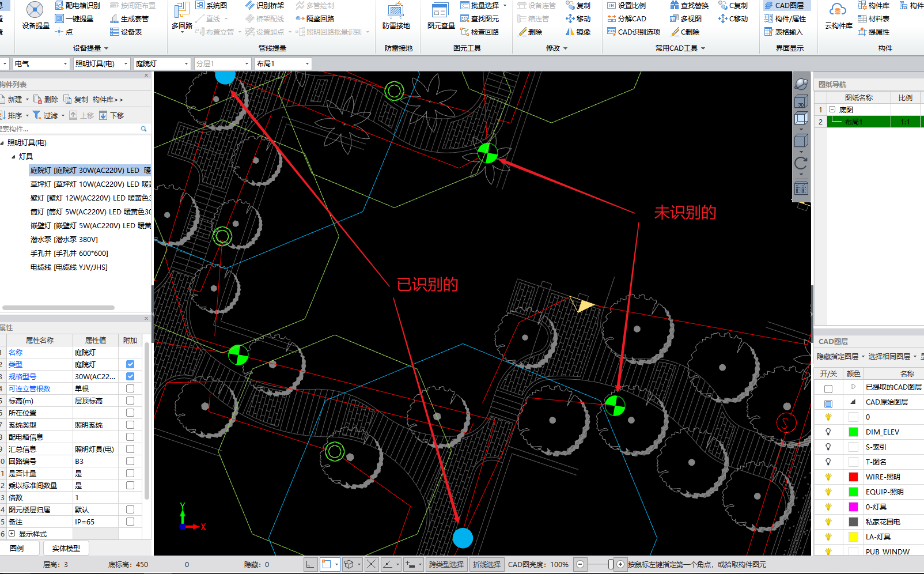Expand the 显示样式 property row

click(x=12, y=534)
